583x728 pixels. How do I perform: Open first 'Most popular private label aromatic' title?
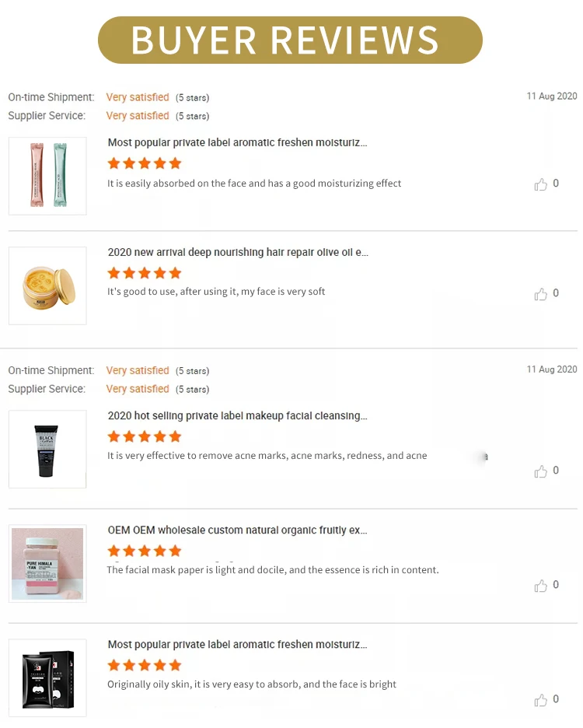(237, 142)
